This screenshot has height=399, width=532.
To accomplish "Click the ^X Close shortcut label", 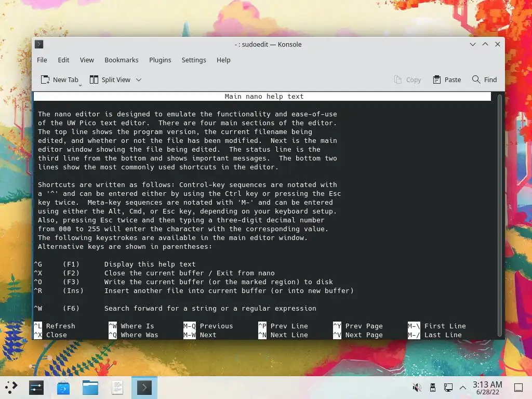I will [50, 335].
